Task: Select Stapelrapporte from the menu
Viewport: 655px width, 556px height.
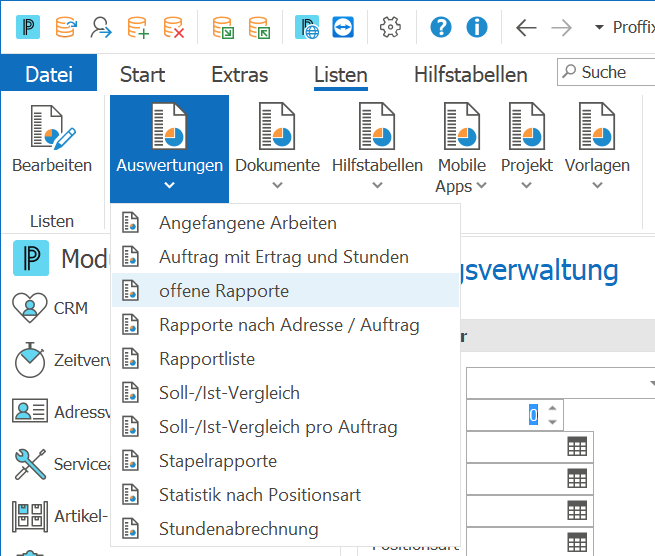Action: pos(285,461)
